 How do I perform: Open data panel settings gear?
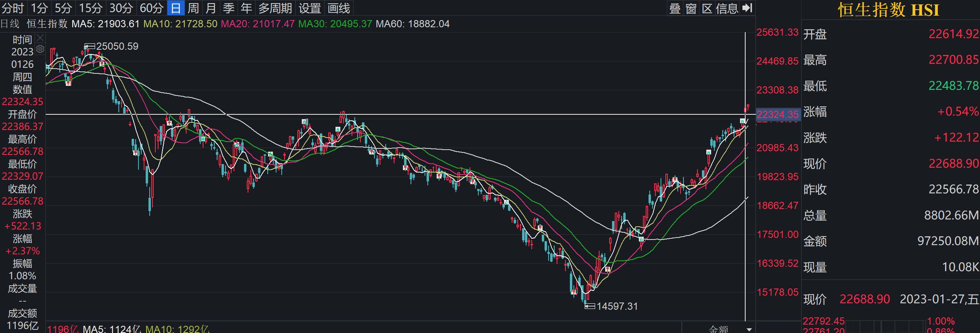click(x=40, y=49)
